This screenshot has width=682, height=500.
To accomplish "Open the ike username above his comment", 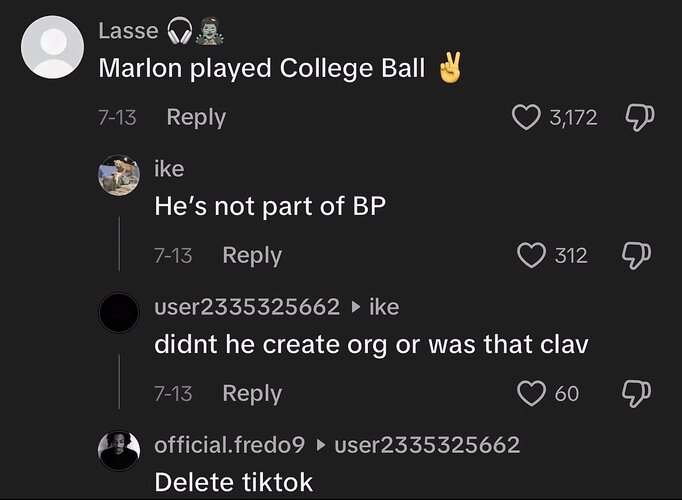I will [169, 169].
